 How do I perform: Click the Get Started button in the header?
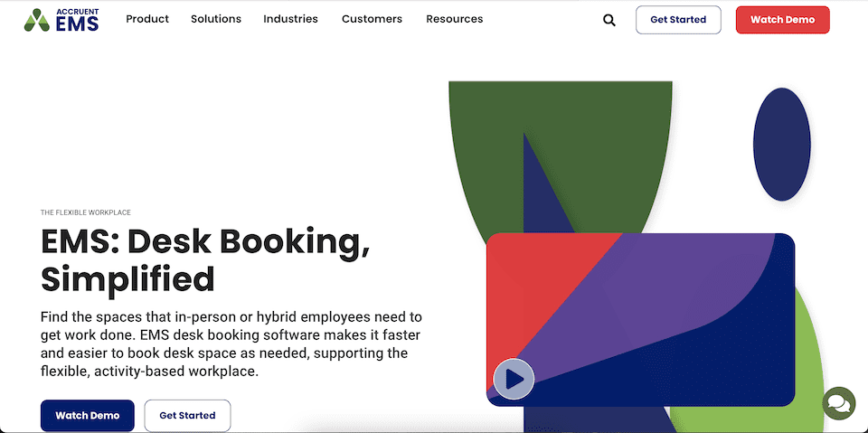click(x=678, y=20)
